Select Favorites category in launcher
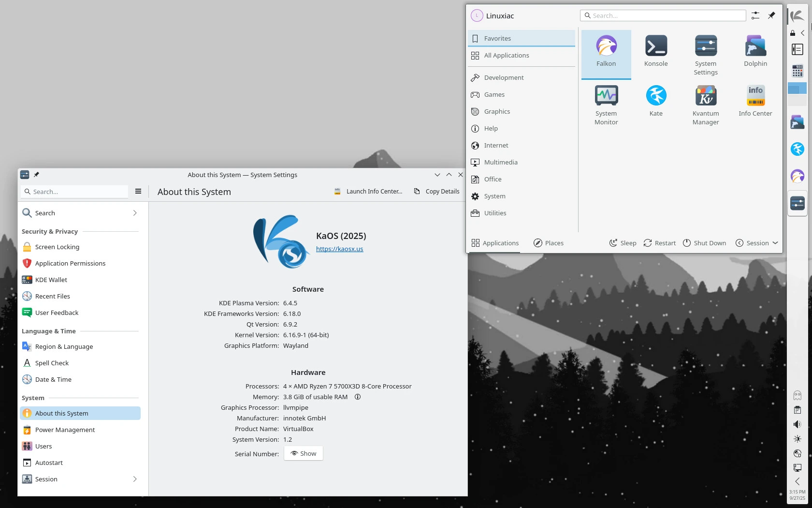Image resolution: width=812 pixels, height=508 pixels. [522, 38]
